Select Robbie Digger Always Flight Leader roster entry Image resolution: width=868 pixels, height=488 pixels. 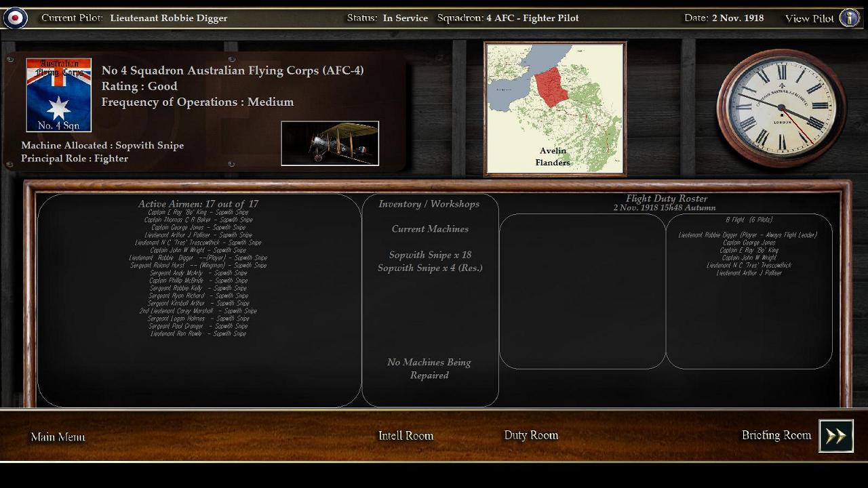click(748, 235)
